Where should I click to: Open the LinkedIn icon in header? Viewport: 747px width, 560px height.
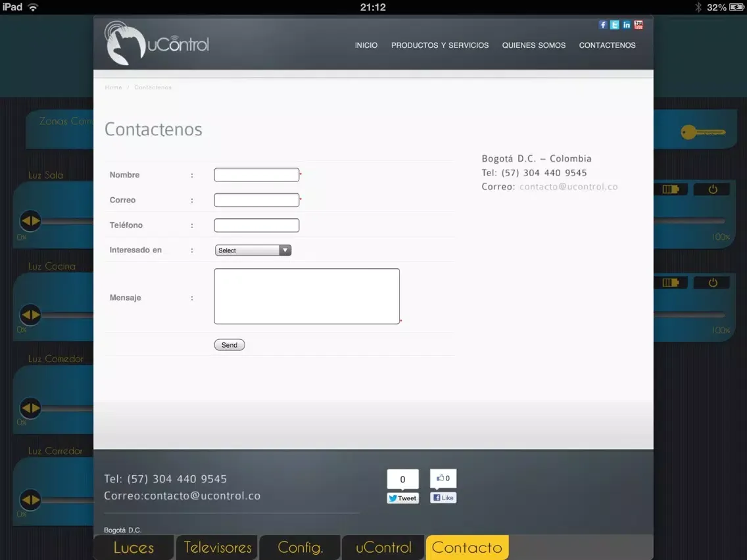(x=626, y=25)
